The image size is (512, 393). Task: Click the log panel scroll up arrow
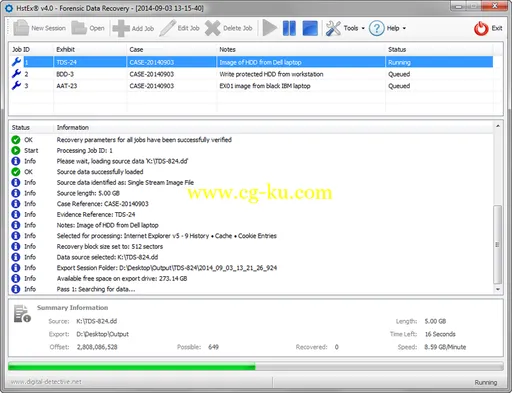(498, 126)
